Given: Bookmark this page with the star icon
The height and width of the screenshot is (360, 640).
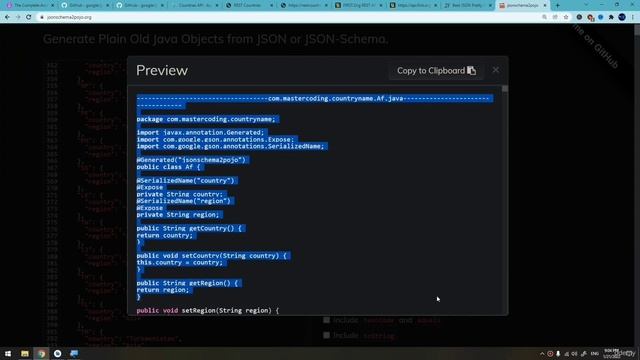Looking at the screenshot, I should point(566,17).
